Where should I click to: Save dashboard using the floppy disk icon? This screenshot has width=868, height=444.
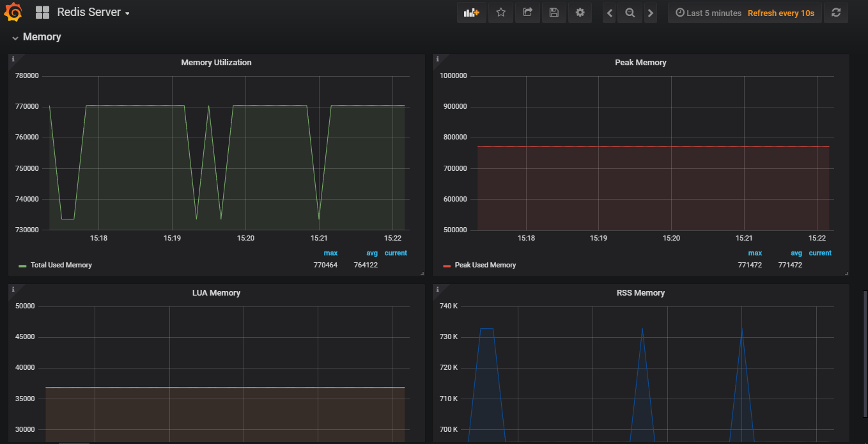[554, 13]
